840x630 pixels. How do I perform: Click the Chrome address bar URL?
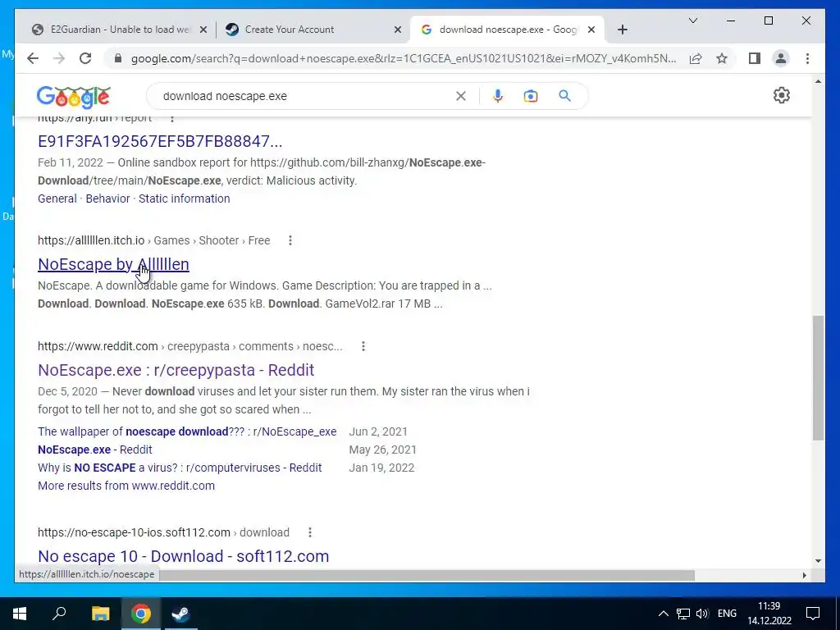[x=403, y=58]
